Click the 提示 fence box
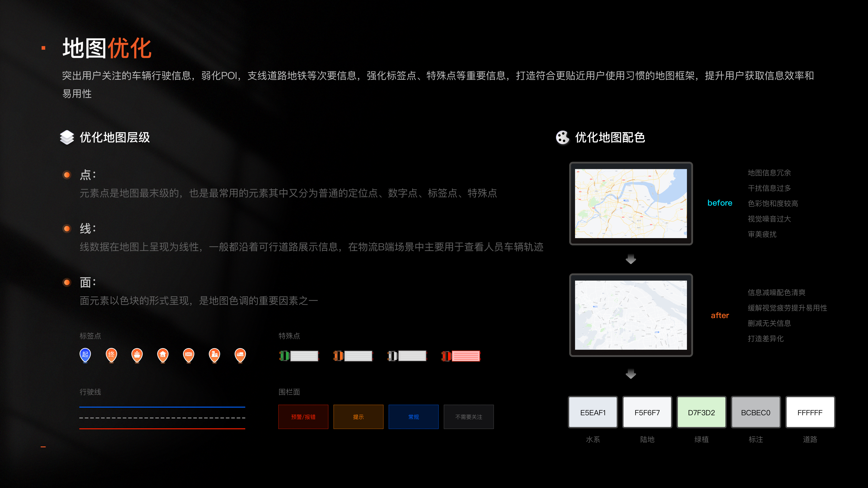This screenshot has width=868, height=488. click(x=359, y=417)
